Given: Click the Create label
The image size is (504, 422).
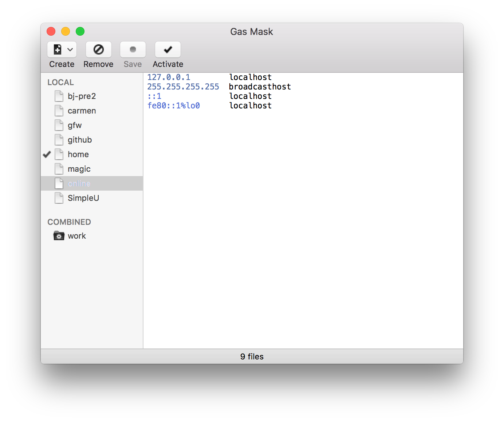Looking at the screenshot, I should tap(62, 64).
